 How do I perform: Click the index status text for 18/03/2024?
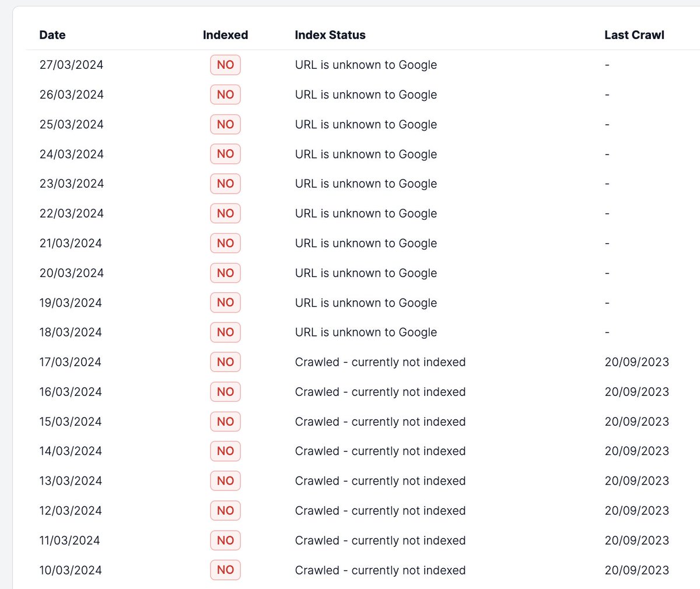(366, 332)
